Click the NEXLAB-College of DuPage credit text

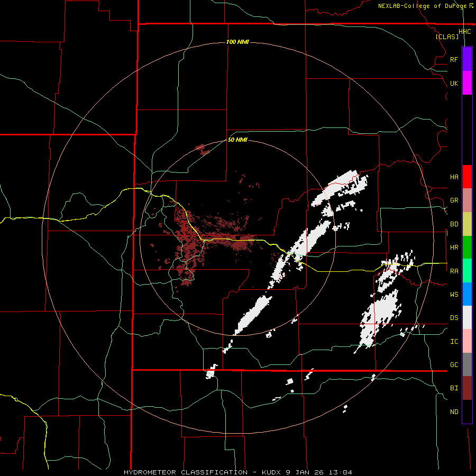tap(423, 6)
